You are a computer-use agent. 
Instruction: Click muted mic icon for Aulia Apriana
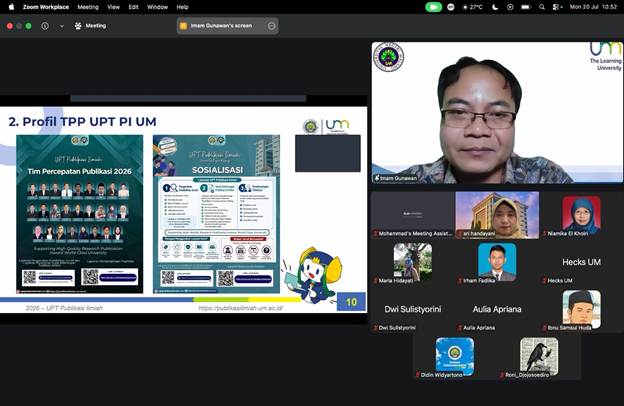pyautogui.click(x=460, y=328)
